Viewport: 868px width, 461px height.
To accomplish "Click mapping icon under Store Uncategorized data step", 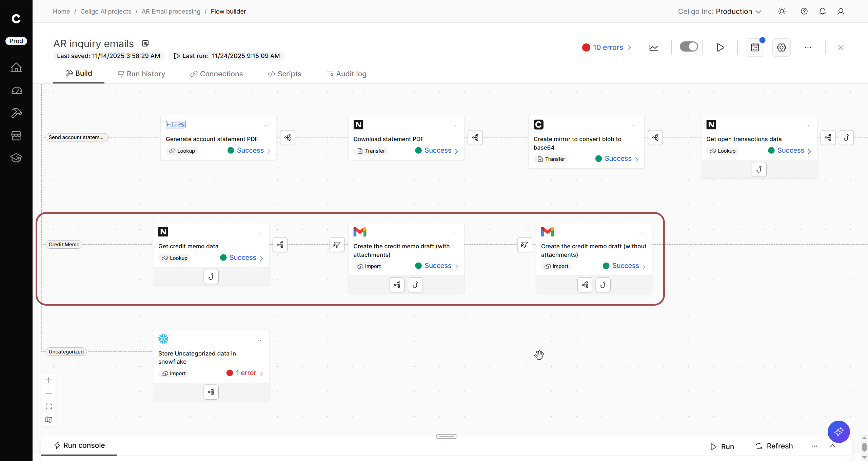I will coord(211,392).
